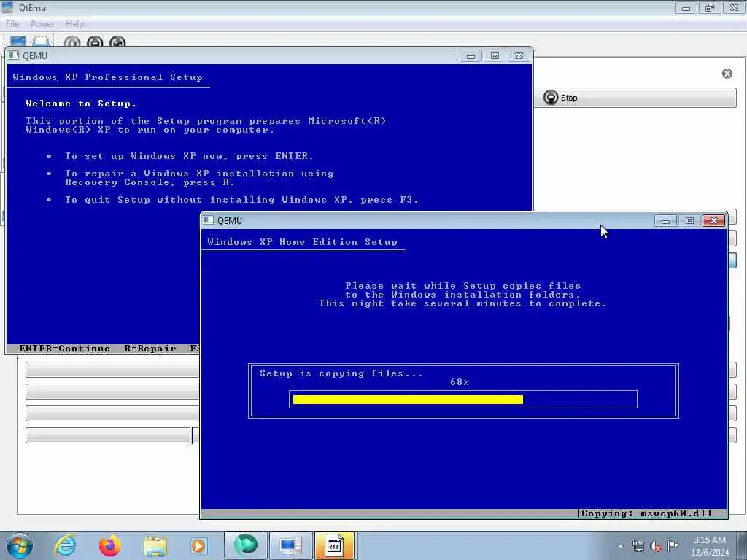This screenshot has height=560, width=747.
Task: Click the 68% progress text
Action: (460, 382)
